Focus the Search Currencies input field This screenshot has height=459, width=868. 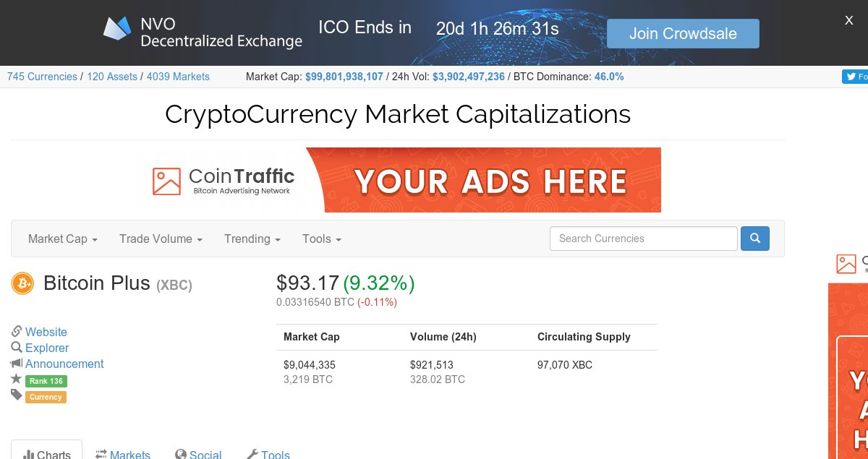(644, 239)
